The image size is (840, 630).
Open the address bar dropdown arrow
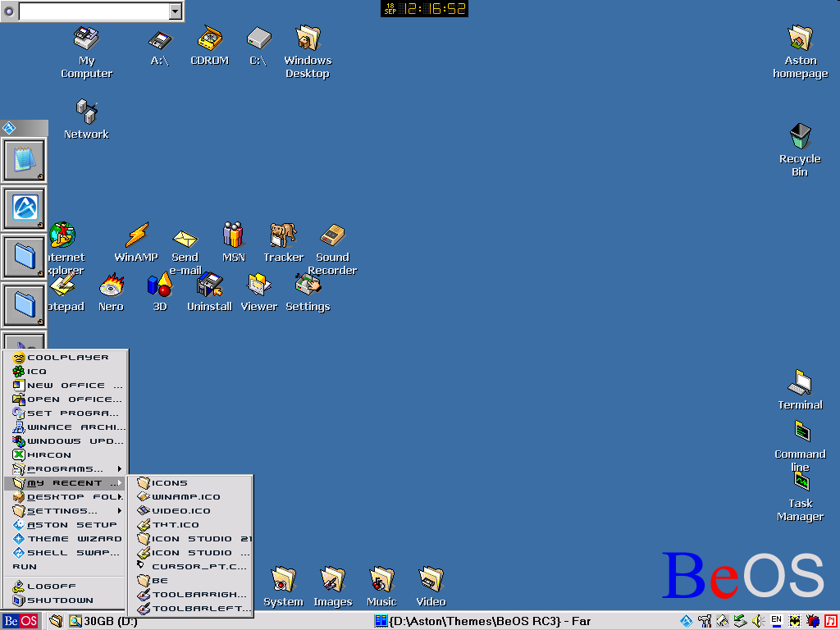point(176,11)
